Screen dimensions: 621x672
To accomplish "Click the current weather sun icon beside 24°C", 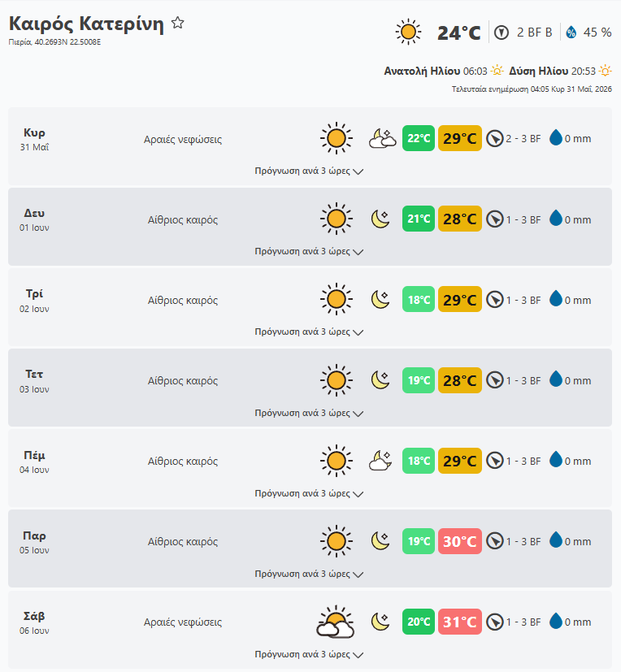I will [x=408, y=32].
